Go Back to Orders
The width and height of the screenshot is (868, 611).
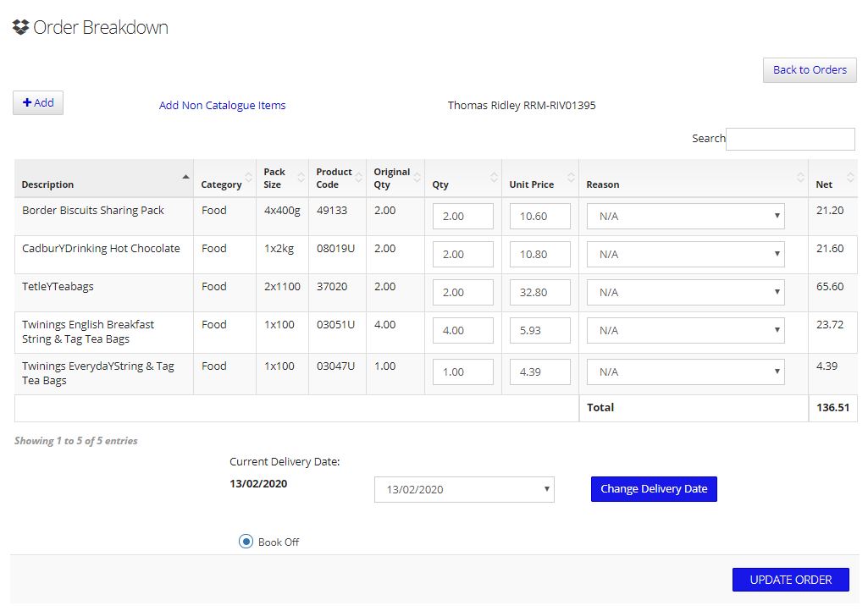point(810,70)
